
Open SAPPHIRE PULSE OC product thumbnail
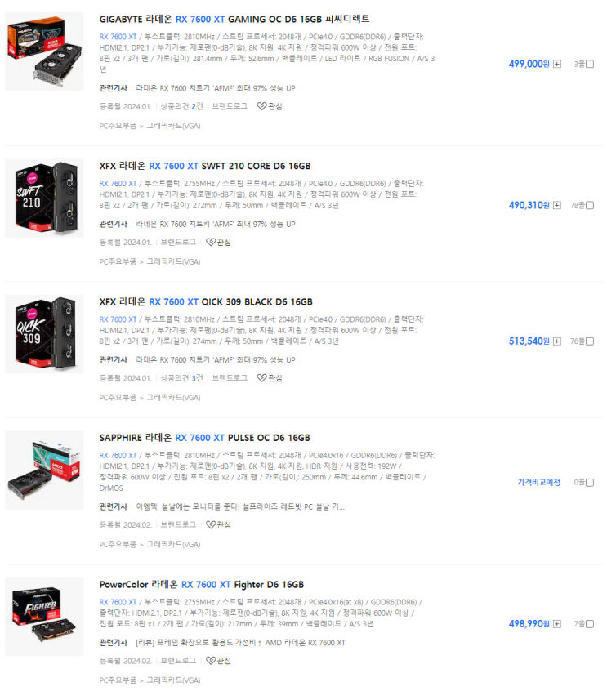[x=44, y=470]
